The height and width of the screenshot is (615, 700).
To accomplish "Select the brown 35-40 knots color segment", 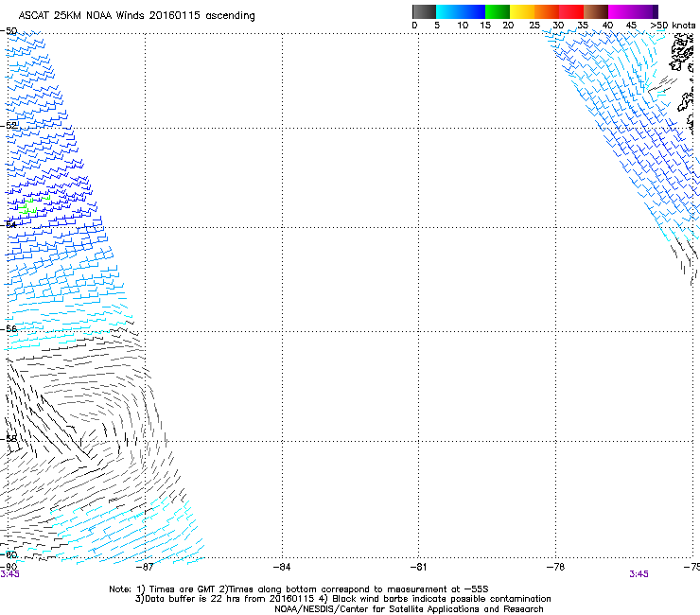I will [596, 11].
